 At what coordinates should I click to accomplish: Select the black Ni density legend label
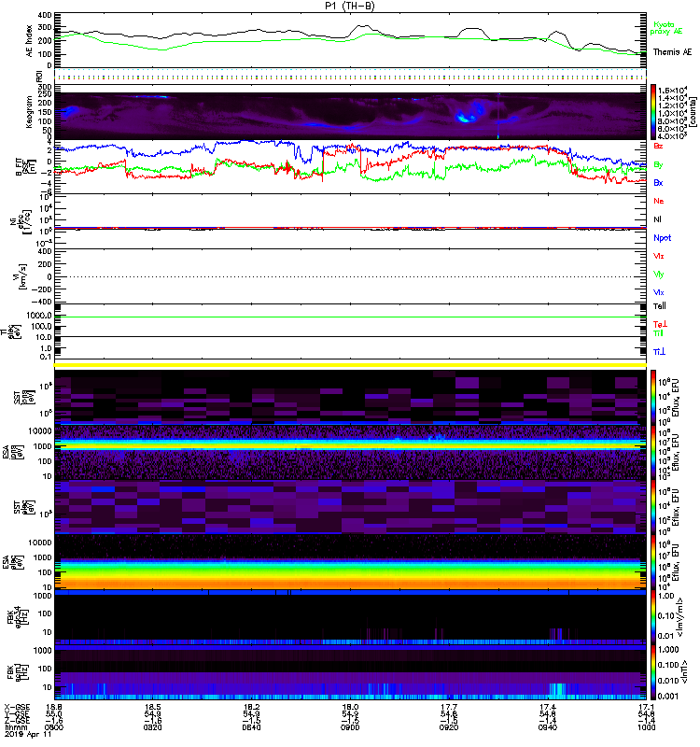658,219
